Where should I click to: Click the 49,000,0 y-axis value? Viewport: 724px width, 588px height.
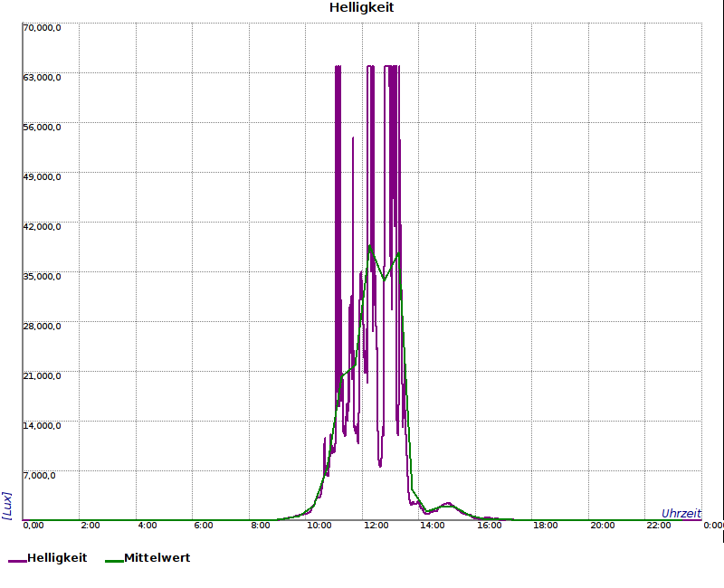point(42,176)
